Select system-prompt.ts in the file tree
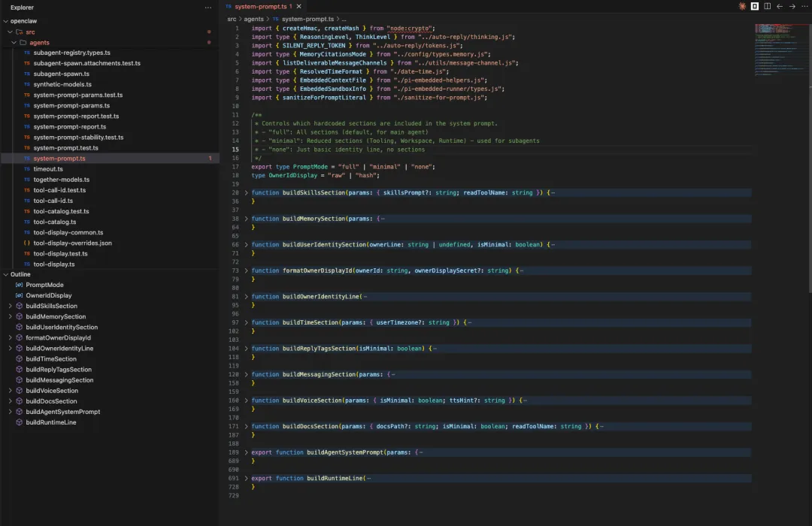The height and width of the screenshot is (526, 812). point(110,159)
